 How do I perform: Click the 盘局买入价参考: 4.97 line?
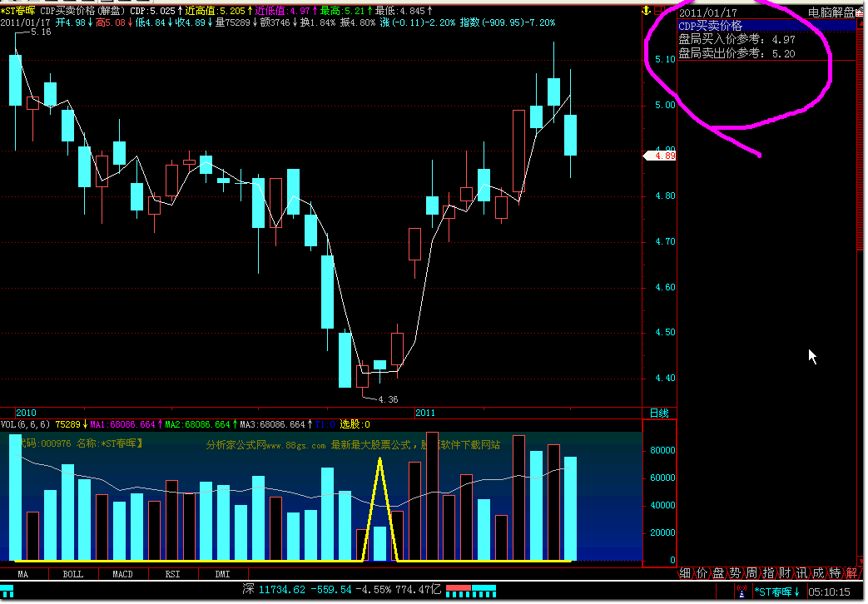pyautogui.click(x=737, y=40)
